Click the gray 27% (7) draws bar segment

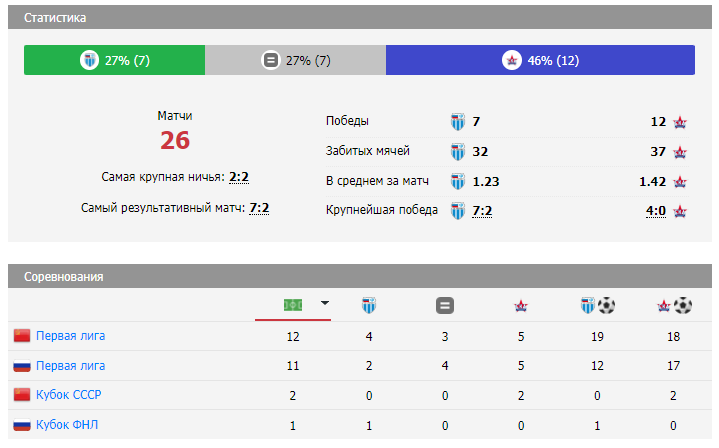tap(295, 60)
